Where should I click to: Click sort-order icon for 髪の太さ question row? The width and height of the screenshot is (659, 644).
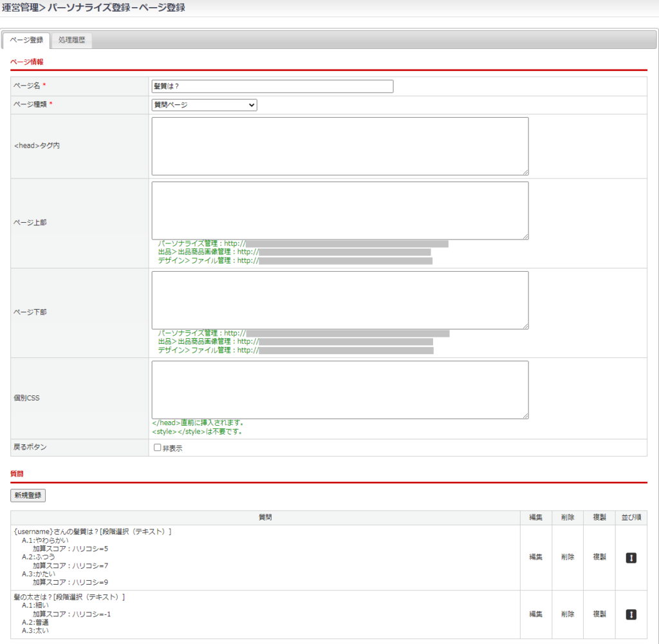pos(631,614)
